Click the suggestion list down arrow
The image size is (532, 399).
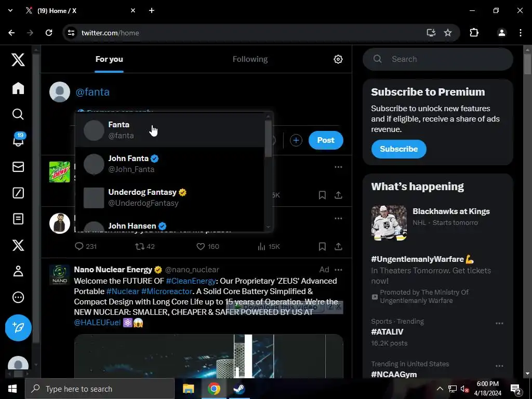point(269,227)
